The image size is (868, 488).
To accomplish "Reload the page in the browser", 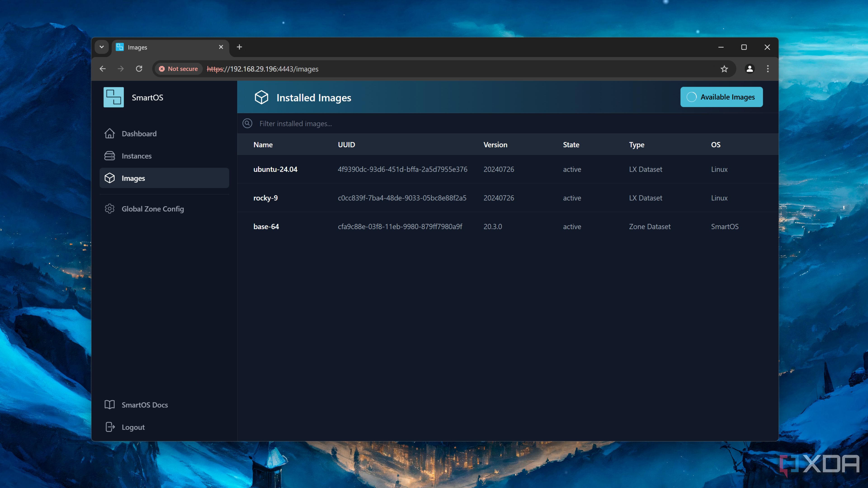I will click(x=139, y=69).
